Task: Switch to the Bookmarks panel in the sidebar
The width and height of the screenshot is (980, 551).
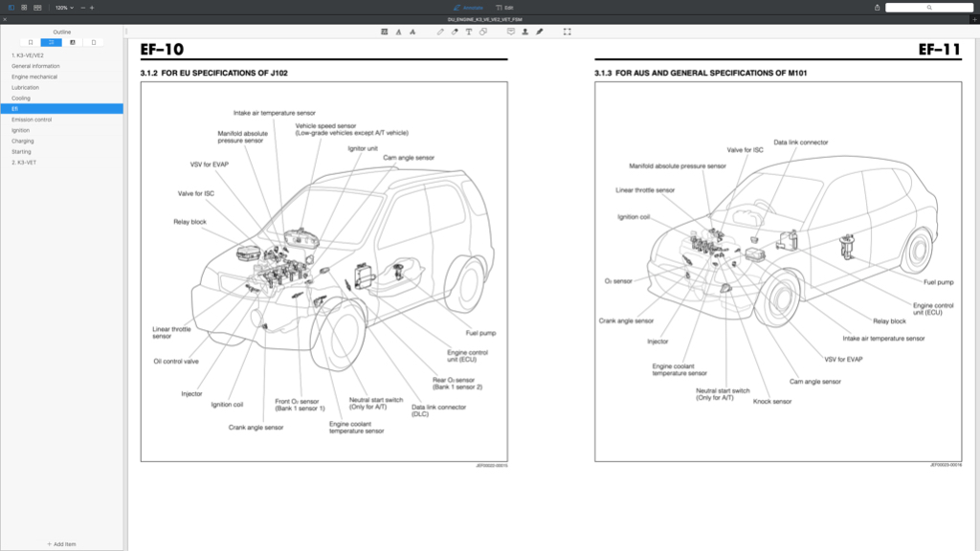Action: [x=30, y=42]
